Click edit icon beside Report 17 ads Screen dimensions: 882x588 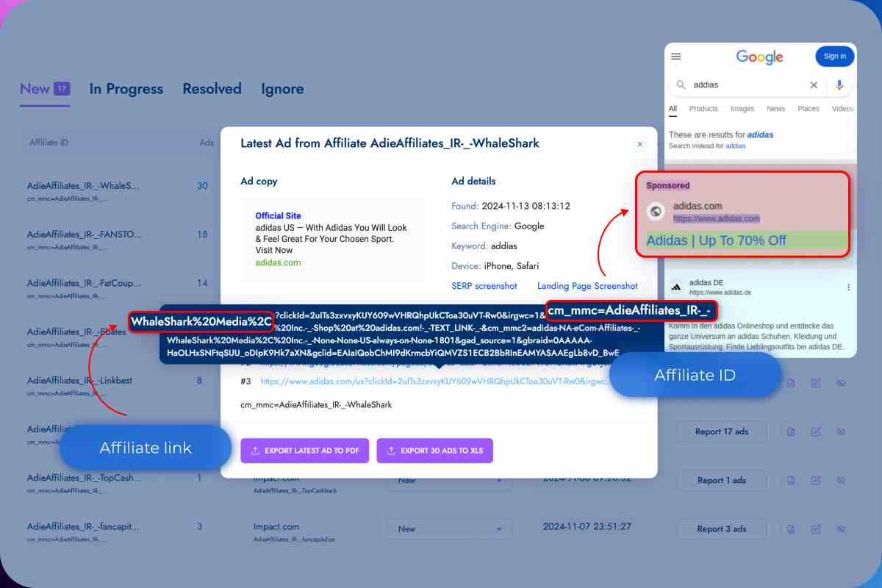click(x=816, y=431)
